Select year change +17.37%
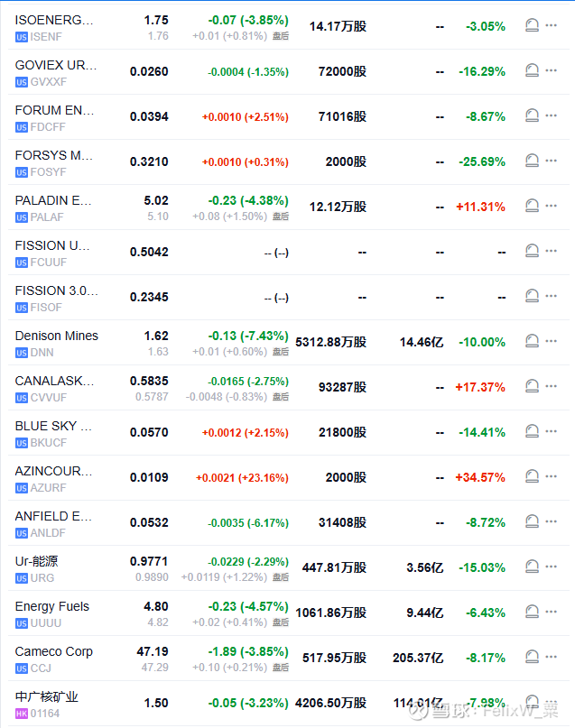This screenshot has height=728, width=575. point(480,387)
